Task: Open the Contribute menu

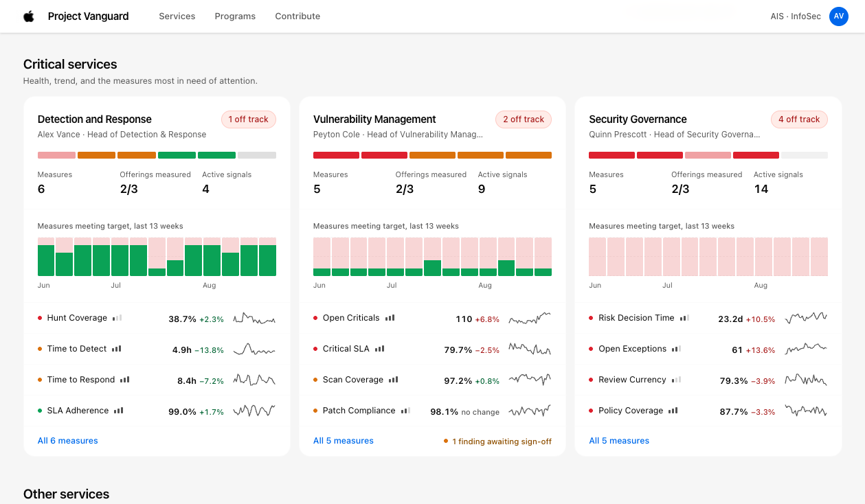Action: point(297,16)
